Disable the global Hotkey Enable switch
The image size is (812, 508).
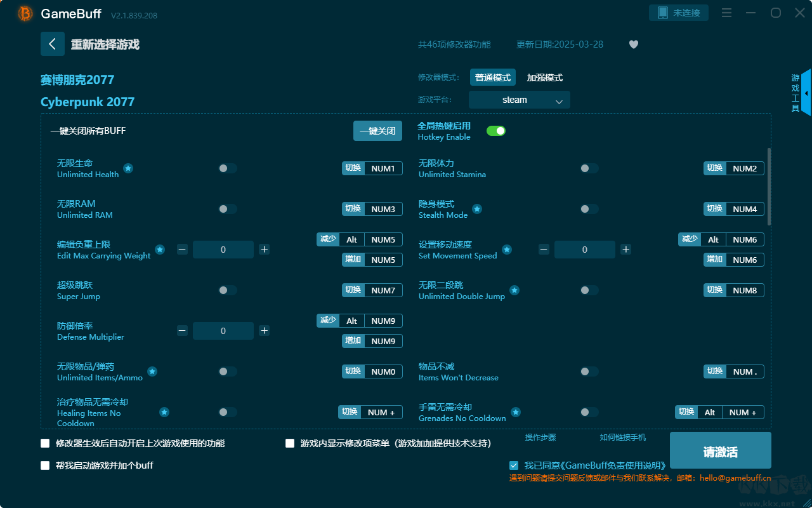pyautogui.click(x=496, y=131)
